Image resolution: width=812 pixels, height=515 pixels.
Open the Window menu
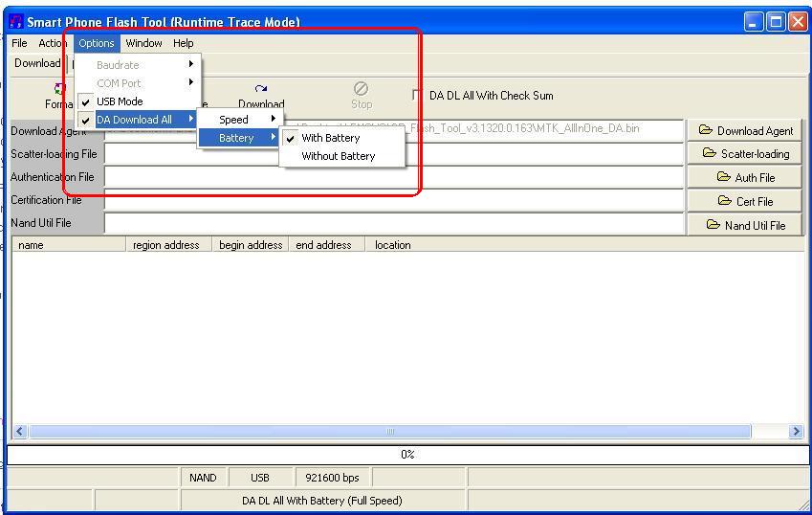[144, 43]
